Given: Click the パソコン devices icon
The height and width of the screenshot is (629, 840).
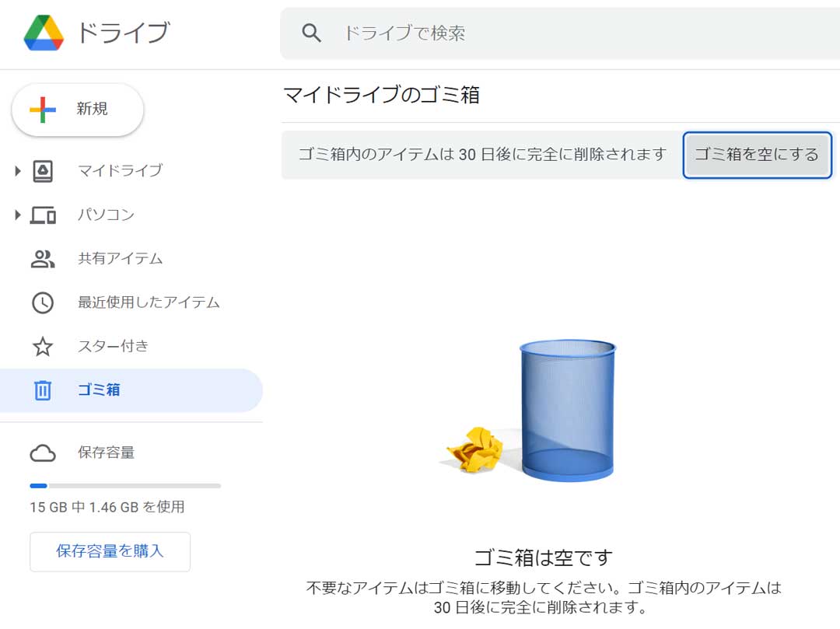Looking at the screenshot, I should click(x=43, y=215).
